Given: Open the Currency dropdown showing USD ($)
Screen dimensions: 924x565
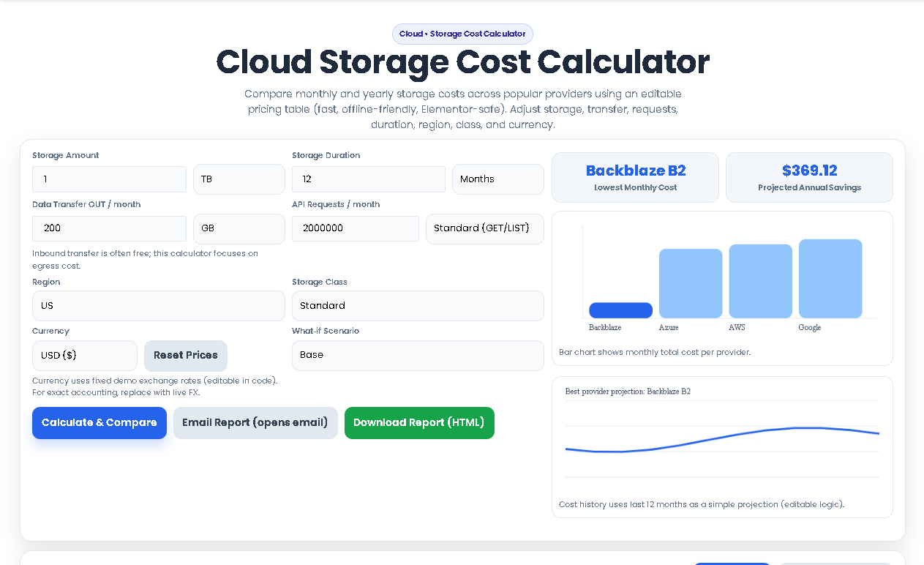Looking at the screenshot, I should 84,355.
